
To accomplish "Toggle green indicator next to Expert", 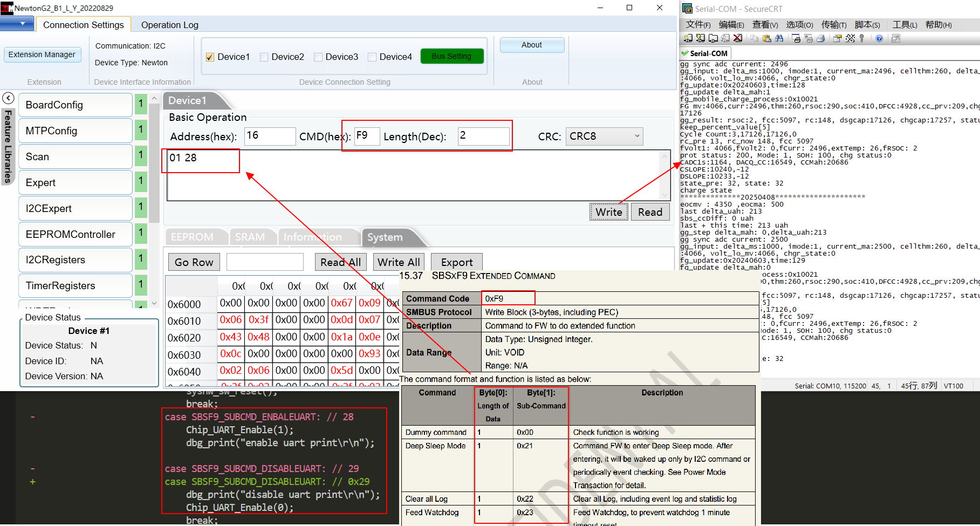I will pyautogui.click(x=141, y=182).
